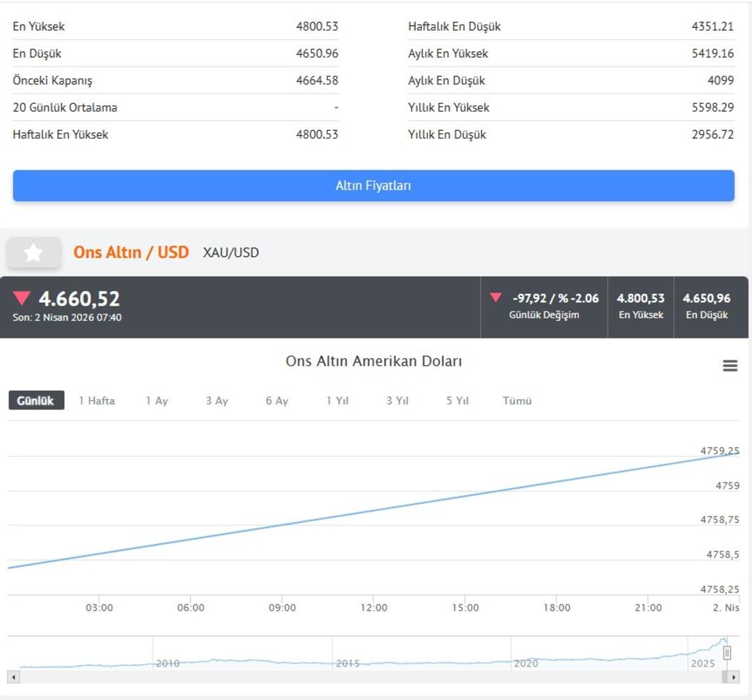Click the navigator scrollbar left arrow
Screen dimensions: 752x700
point(13,677)
